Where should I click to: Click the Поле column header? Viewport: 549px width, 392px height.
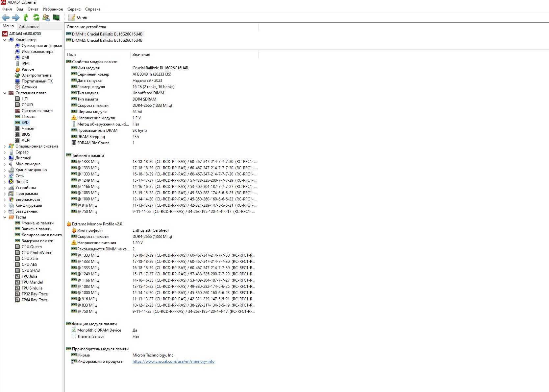click(98, 55)
